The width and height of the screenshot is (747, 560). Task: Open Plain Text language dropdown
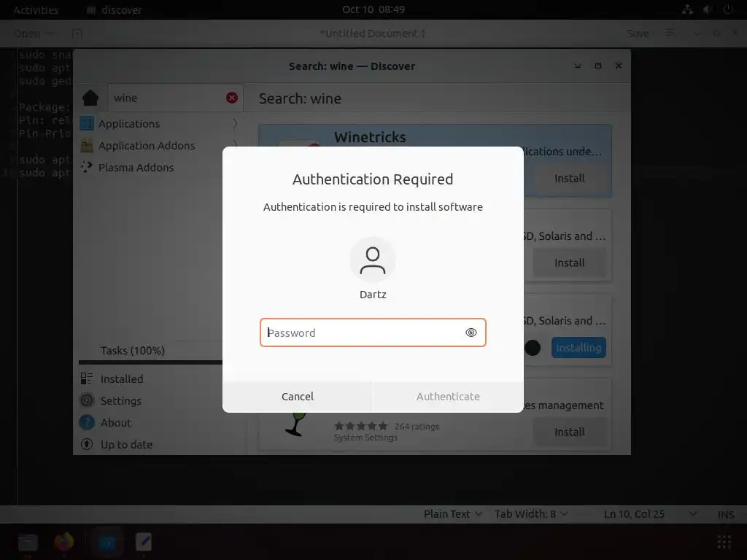point(452,514)
